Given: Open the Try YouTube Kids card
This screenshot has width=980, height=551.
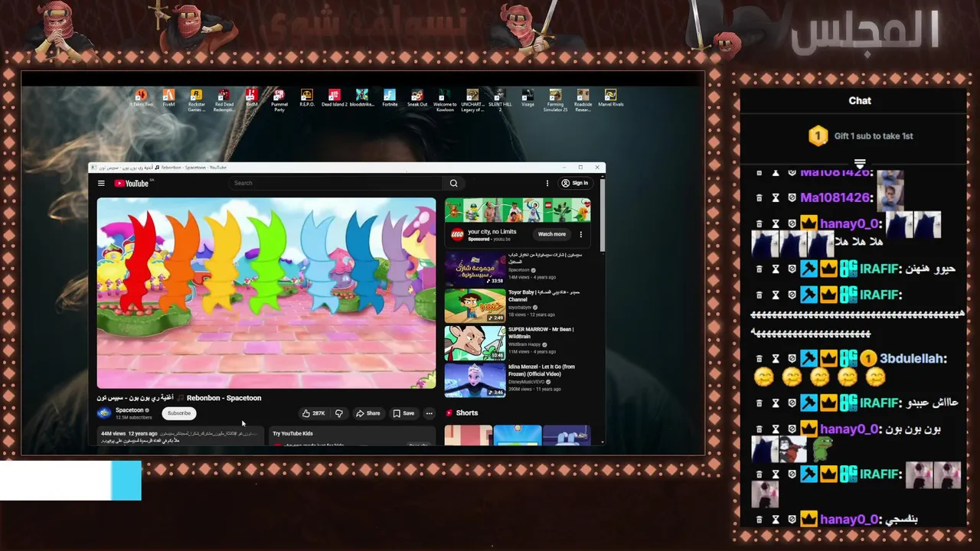Looking at the screenshot, I should [x=351, y=437].
